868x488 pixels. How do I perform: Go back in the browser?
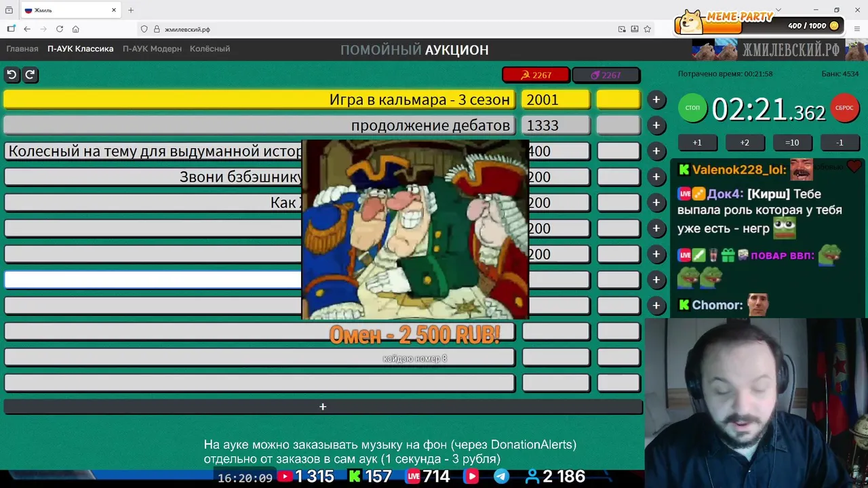27,29
